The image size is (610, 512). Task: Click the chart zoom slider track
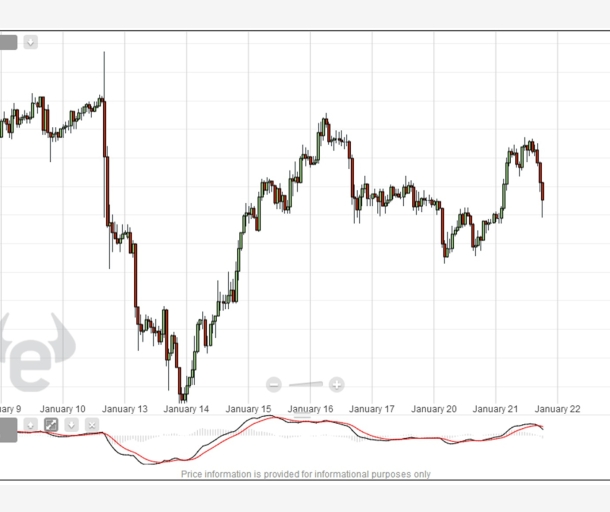(x=306, y=384)
